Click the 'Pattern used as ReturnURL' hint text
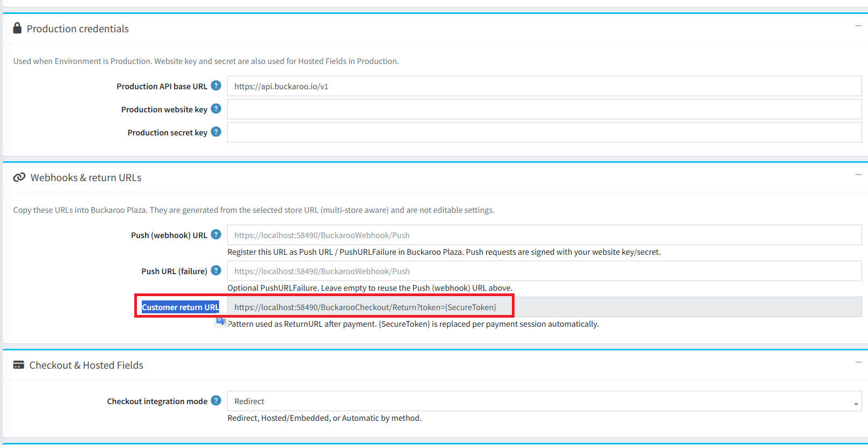This screenshot has width=868, height=445. tap(413, 324)
